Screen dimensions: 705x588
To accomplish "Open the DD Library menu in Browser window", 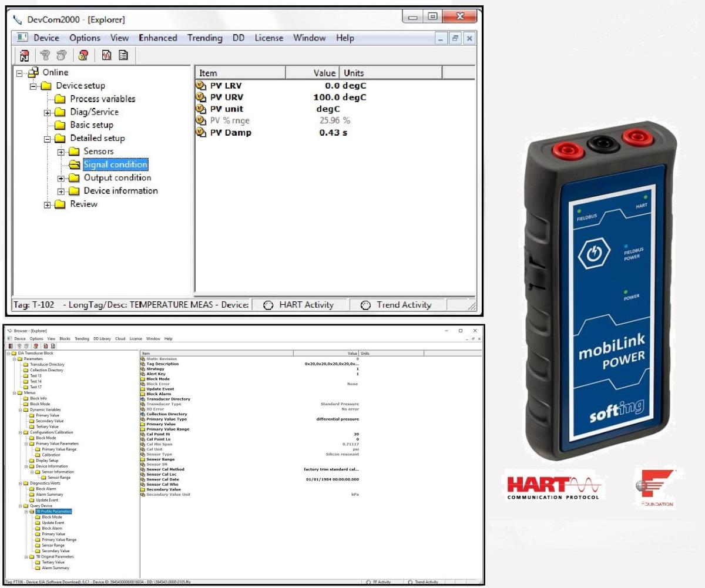I will pos(102,339).
